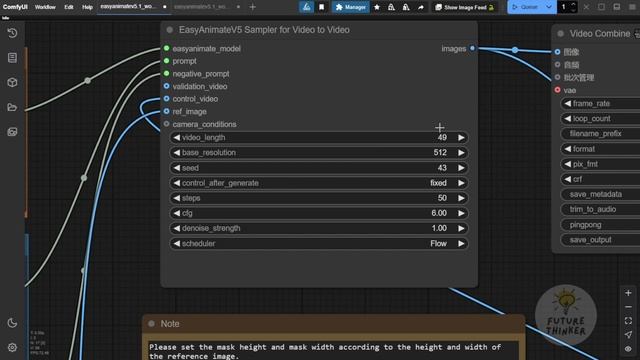Click the blue logo icon left of bookmark
This screenshot has width=640, height=360.
[x=307, y=7]
